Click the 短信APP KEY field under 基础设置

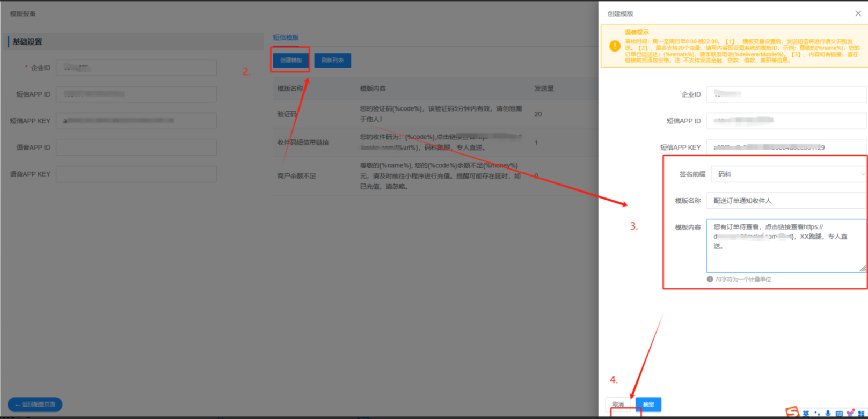coord(136,121)
